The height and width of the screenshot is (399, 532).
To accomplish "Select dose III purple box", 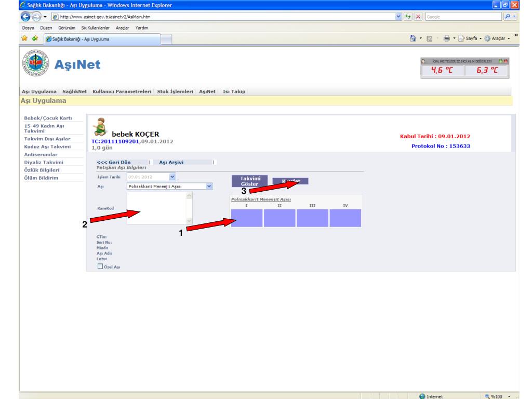I will [312, 218].
